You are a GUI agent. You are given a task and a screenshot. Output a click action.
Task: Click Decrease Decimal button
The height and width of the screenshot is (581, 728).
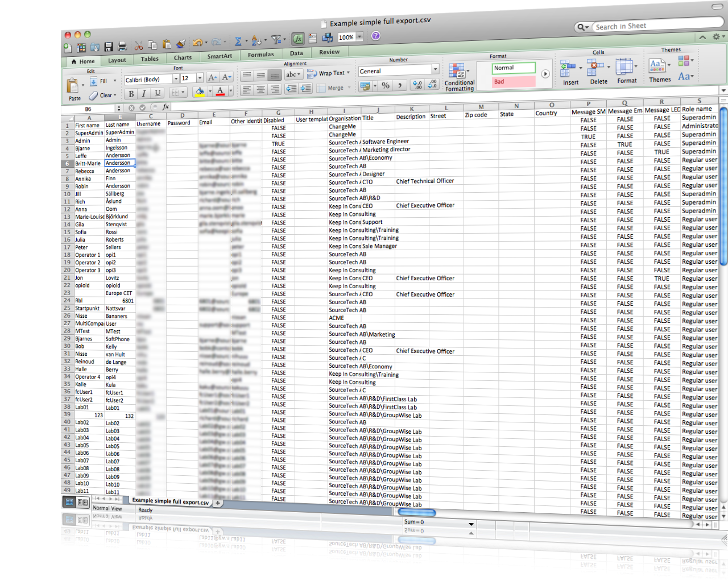[x=432, y=84]
